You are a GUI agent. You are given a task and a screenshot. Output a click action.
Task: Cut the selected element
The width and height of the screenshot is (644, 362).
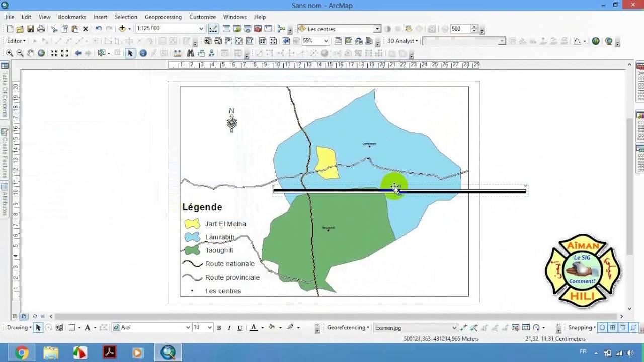[54, 29]
